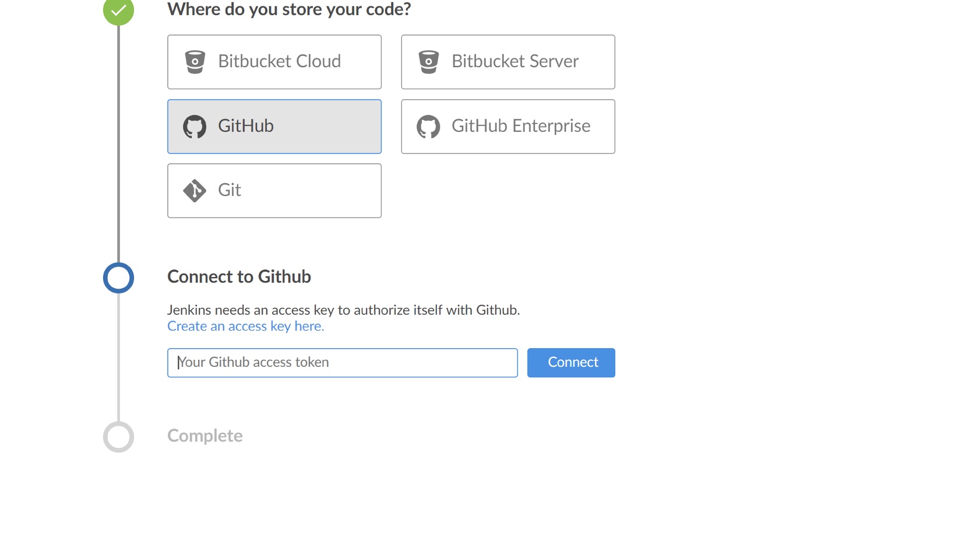Image resolution: width=980 pixels, height=554 pixels.
Task: Click the blue Connect to Github step circle
Action: click(118, 278)
